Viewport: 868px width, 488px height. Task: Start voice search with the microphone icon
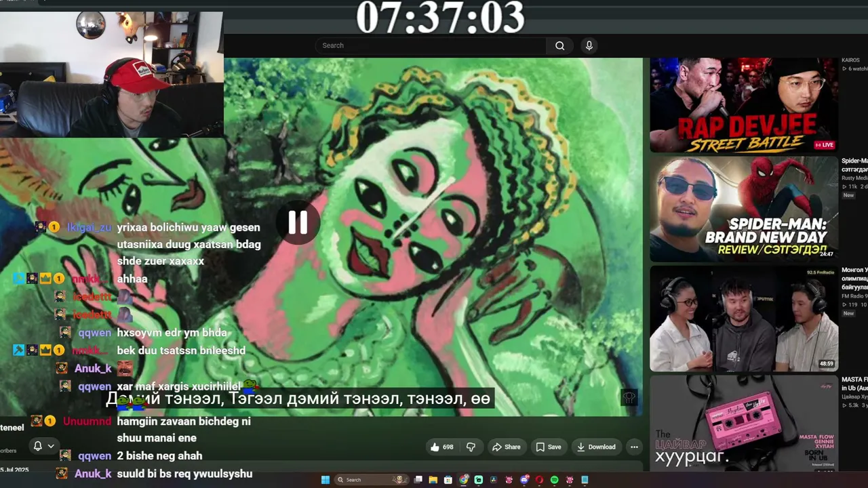click(589, 45)
